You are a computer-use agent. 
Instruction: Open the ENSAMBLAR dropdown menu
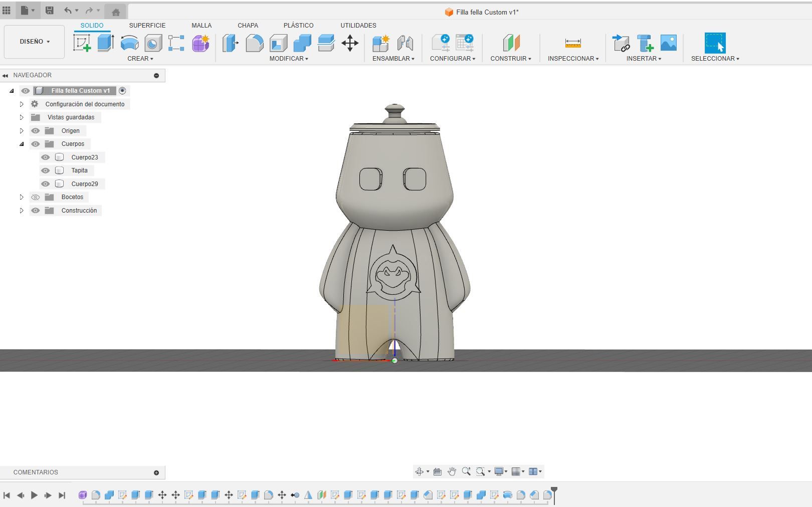[393, 59]
